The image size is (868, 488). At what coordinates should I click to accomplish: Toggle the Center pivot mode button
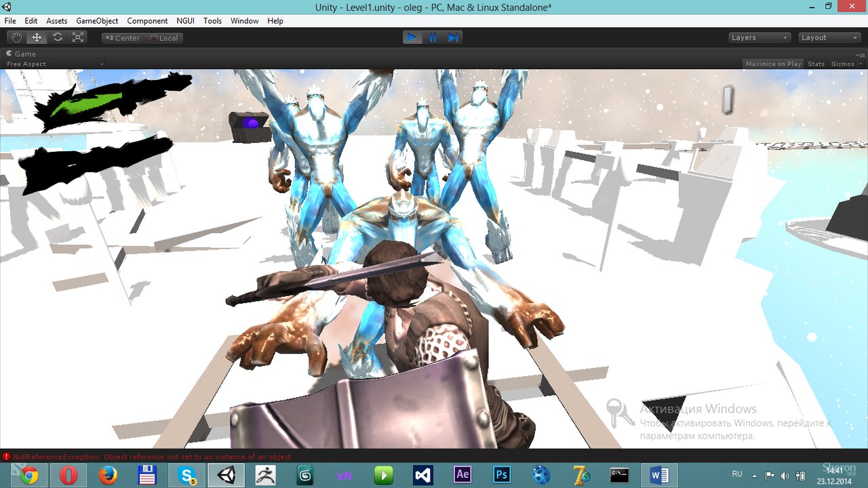pos(121,38)
